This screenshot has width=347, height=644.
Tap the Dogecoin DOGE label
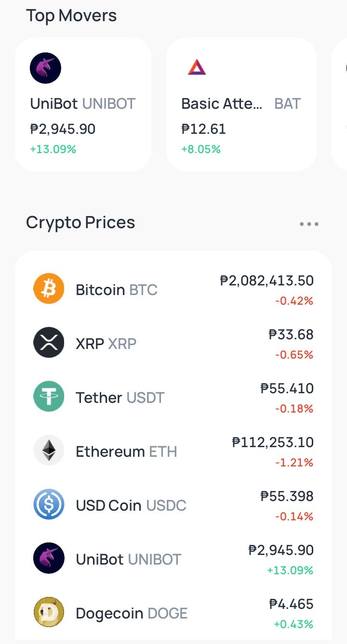(x=132, y=613)
